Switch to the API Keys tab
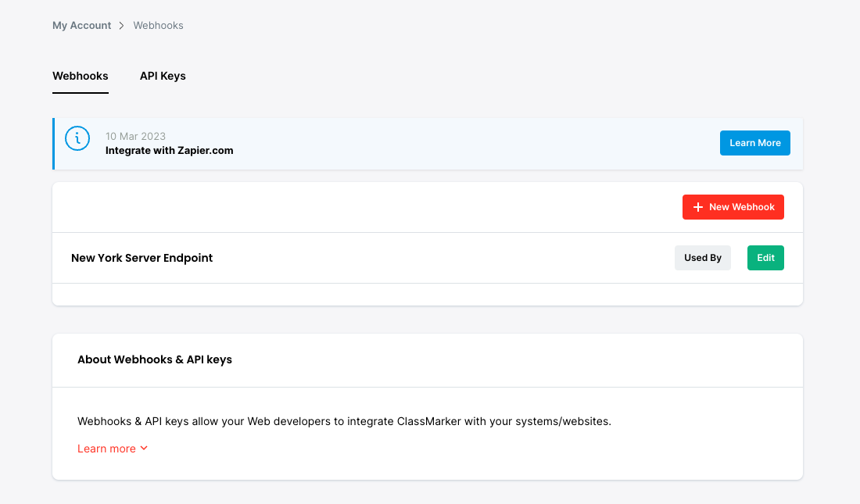 point(163,76)
